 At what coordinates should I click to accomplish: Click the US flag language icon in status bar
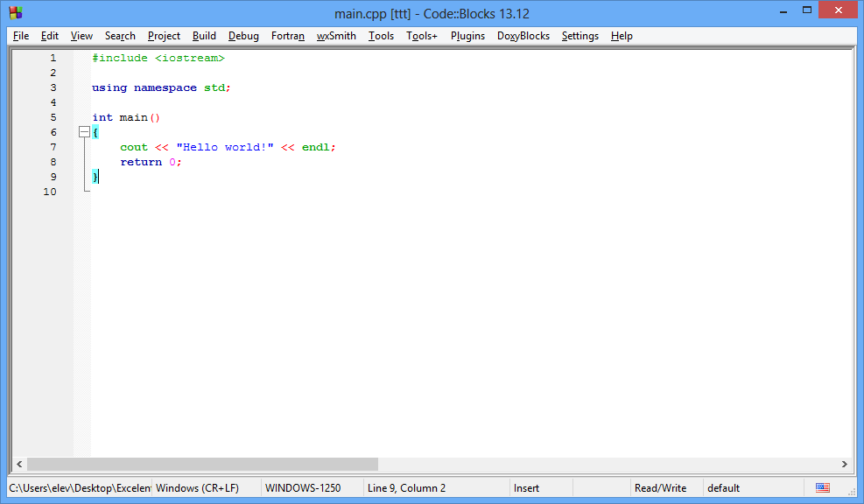point(823,488)
